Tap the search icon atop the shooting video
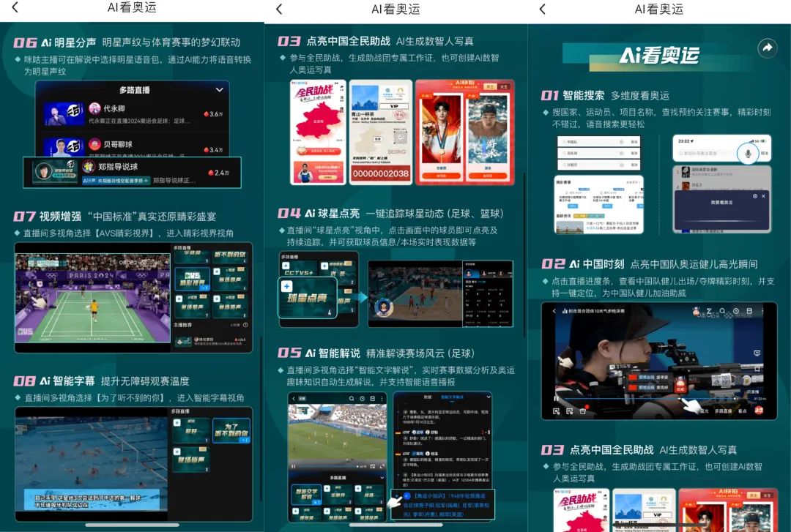This screenshot has height=532, width=791. pyautogui.click(x=723, y=311)
